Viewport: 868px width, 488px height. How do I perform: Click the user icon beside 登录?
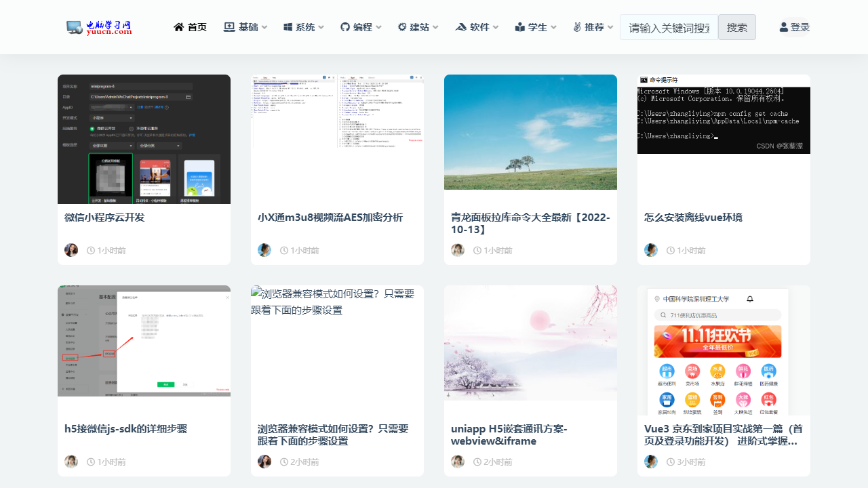coord(783,26)
